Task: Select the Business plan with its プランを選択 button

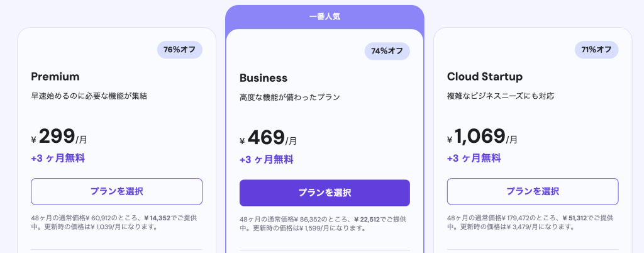Action: tap(325, 193)
